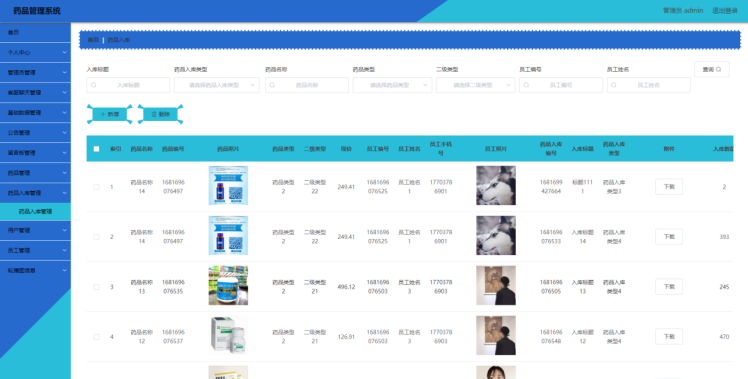Click the price 496.12 in row 3
This screenshot has width=748, height=379.
click(x=346, y=287)
